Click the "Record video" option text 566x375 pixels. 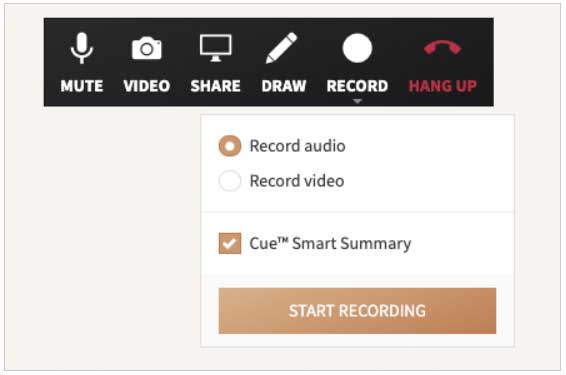point(297,181)
